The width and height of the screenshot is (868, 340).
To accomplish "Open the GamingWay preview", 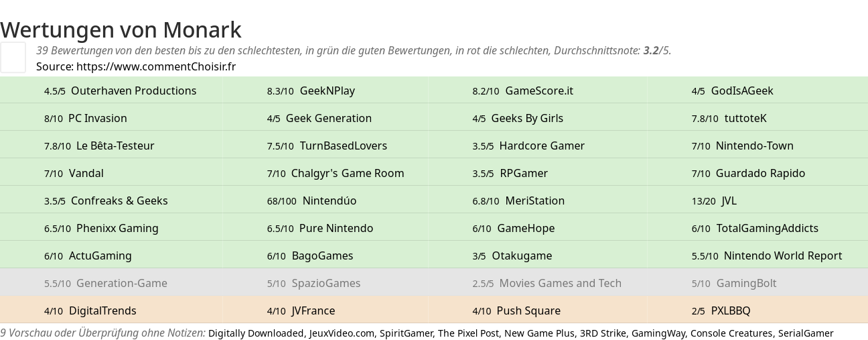I will tap(658, 333).
